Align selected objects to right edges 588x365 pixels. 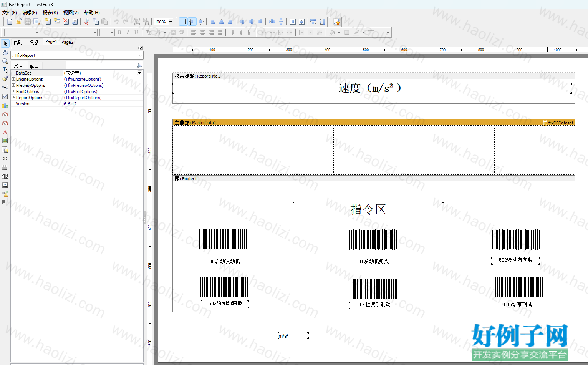[x=230, y=22]
